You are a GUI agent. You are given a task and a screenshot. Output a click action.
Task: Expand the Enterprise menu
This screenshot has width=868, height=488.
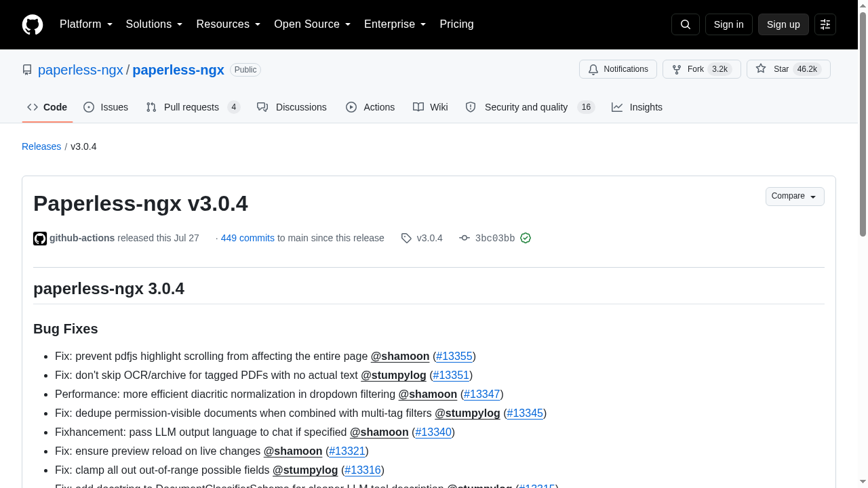395,24
